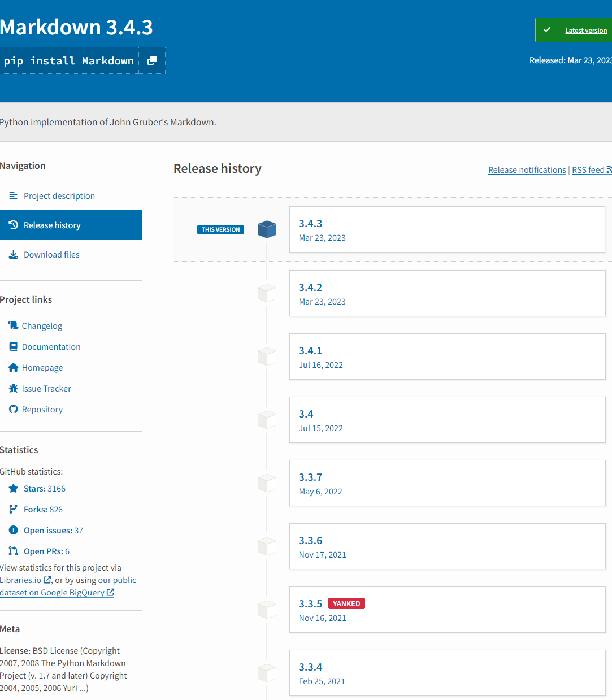Click the Mar 23, 2023 date under 3.4.2

[322, 302]
